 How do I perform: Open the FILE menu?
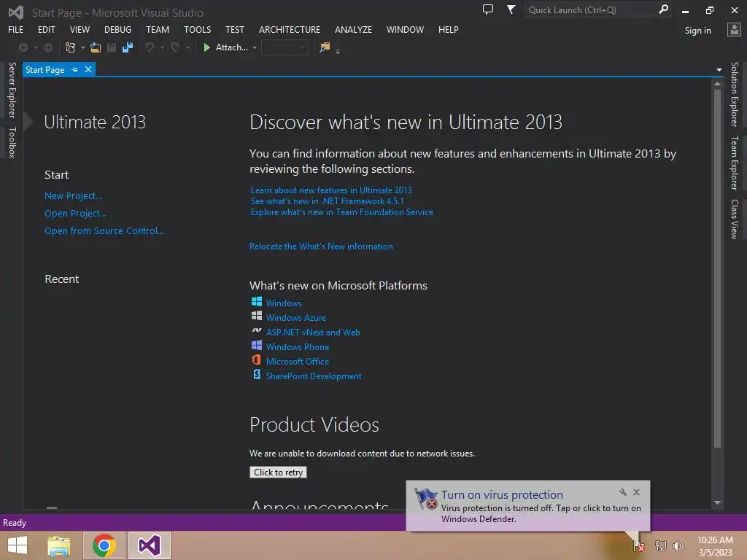(16, 29)
